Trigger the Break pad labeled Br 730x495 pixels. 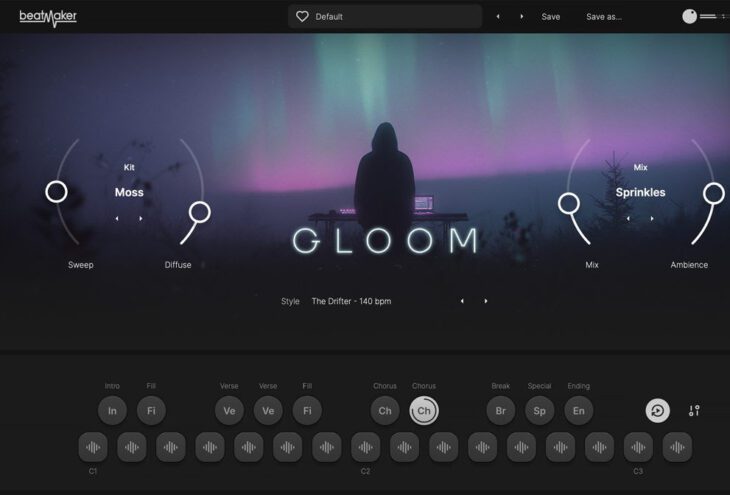[x=500, y=411]
